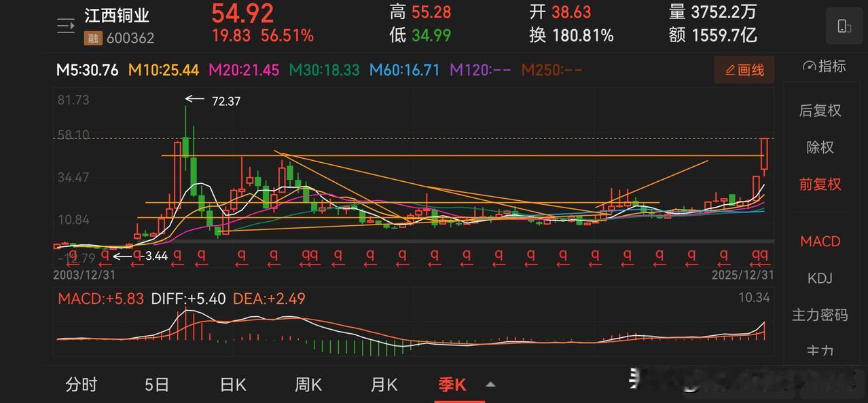Choose the 主力密码 indicator
The image size is (868, 403).
pos(820,315)
